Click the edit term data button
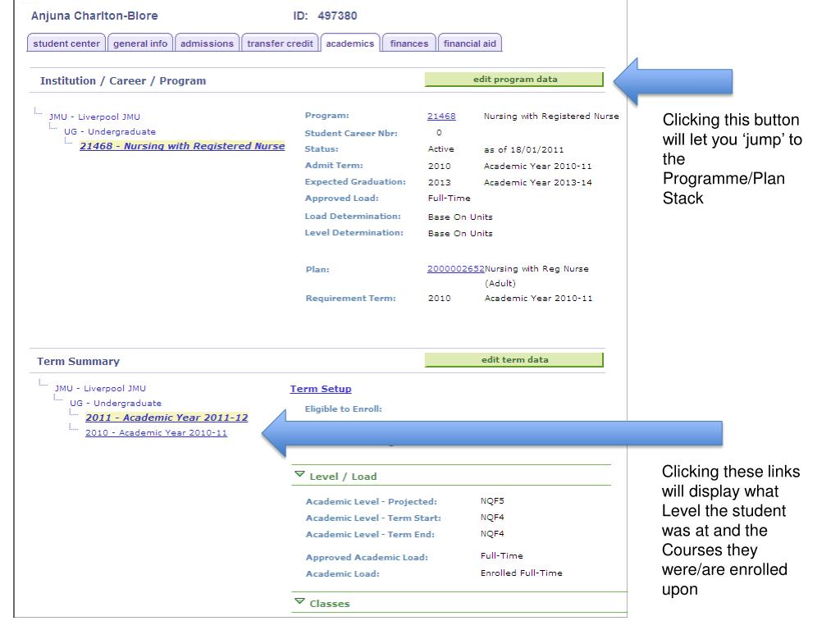The height and width of the screenshot is (630, 840). click(x=514, y=360)
